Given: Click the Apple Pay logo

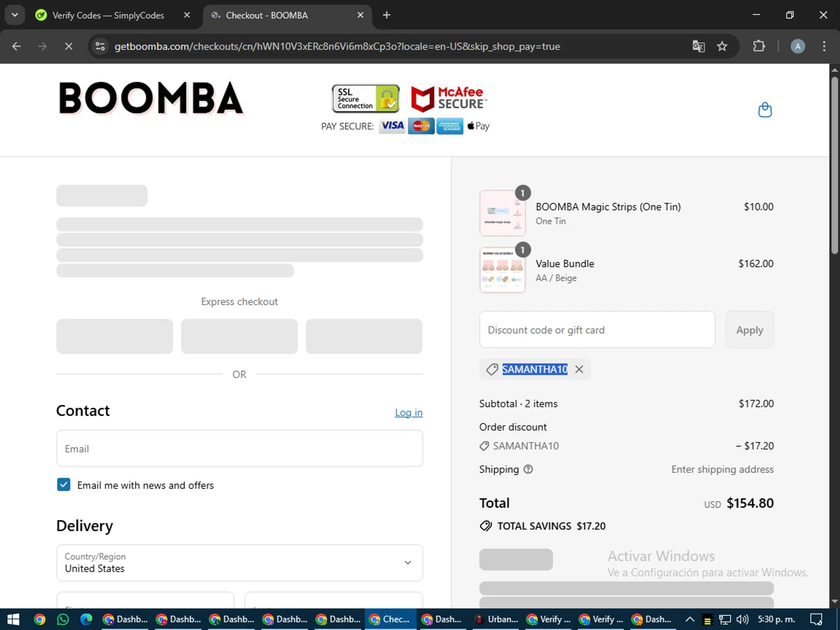Looking at the screenshot, I should (478, 126).
